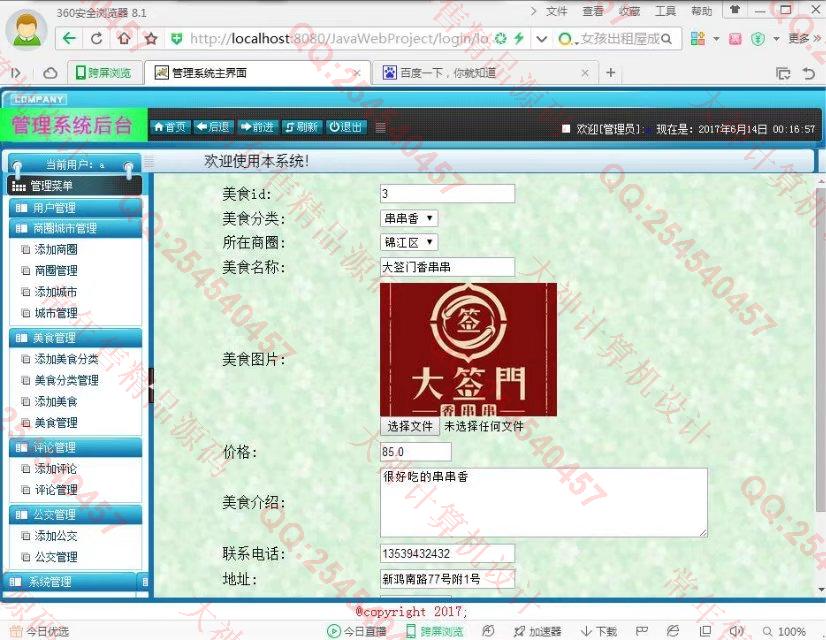This screenshot has width=826, height=640.
Task: Collapse the 商圈城市管理 section
Action: pyautogui.click(x=75, y=228)
